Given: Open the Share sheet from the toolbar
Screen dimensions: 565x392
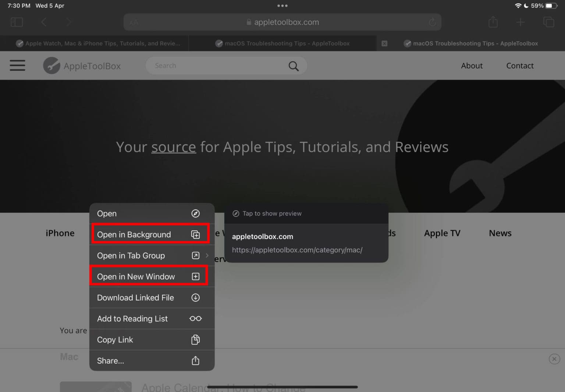Looking at the screenshot, I should point(493,22).
